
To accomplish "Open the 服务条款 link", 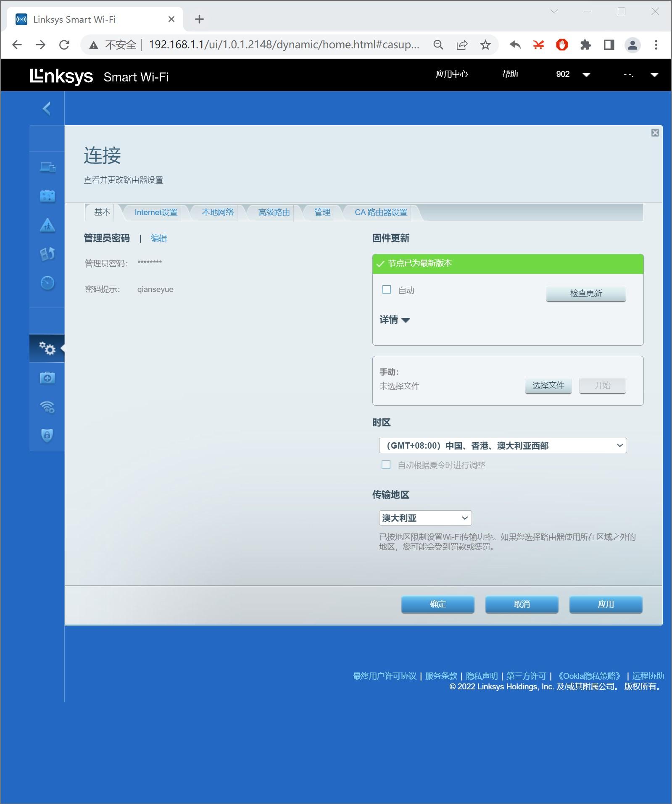I will [x=441, y=676].
